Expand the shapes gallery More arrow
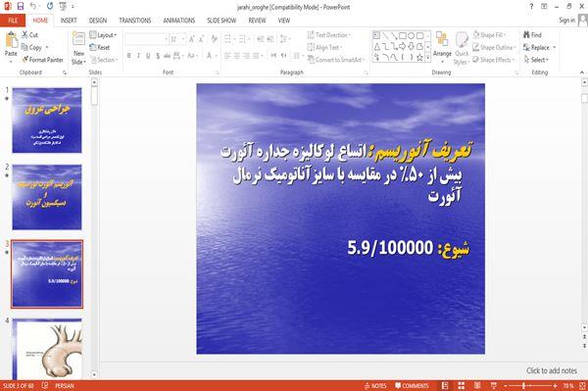Image resolution: width=588 pixels, height=391 pixels. coord(427,58)
